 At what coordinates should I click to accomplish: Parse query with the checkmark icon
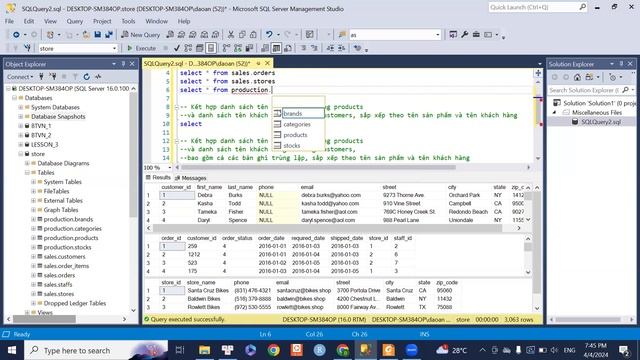click(x=177, y=48)
